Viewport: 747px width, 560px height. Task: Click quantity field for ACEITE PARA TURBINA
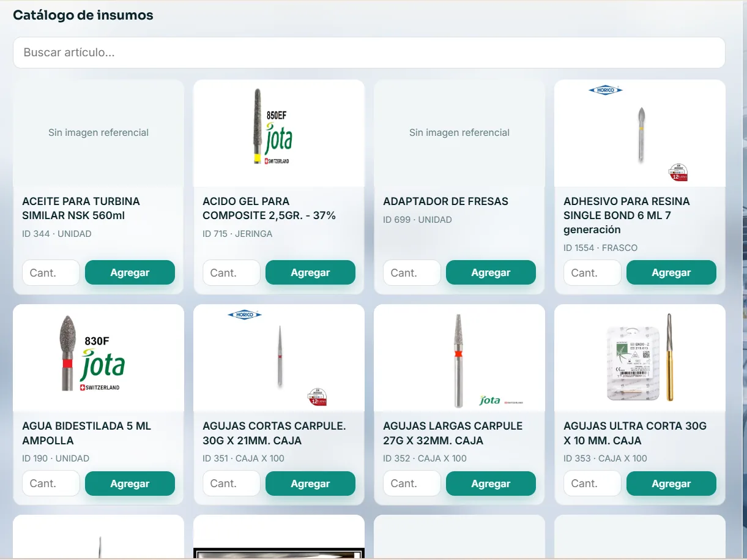tap(51, 272)
